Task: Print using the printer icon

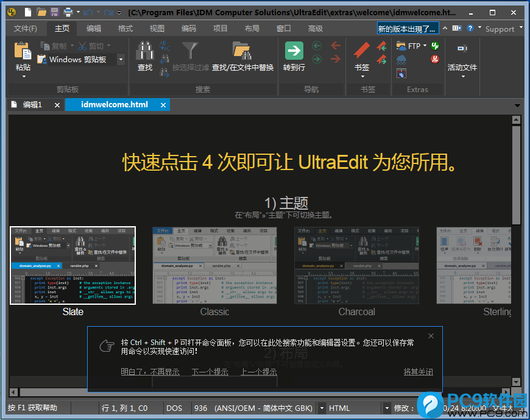Action: pyautogui.click(x=68, y=13)
